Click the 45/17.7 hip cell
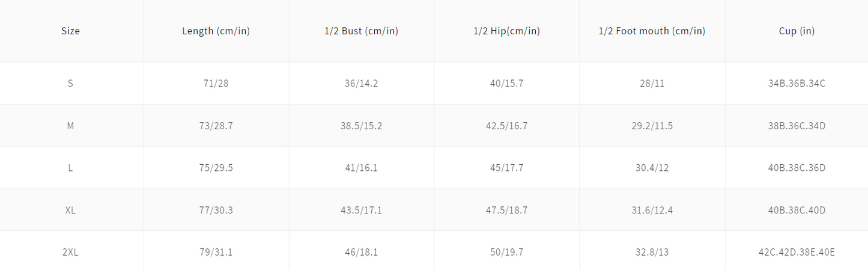Viewport: 868px width, 270px height. pos(506,168)
